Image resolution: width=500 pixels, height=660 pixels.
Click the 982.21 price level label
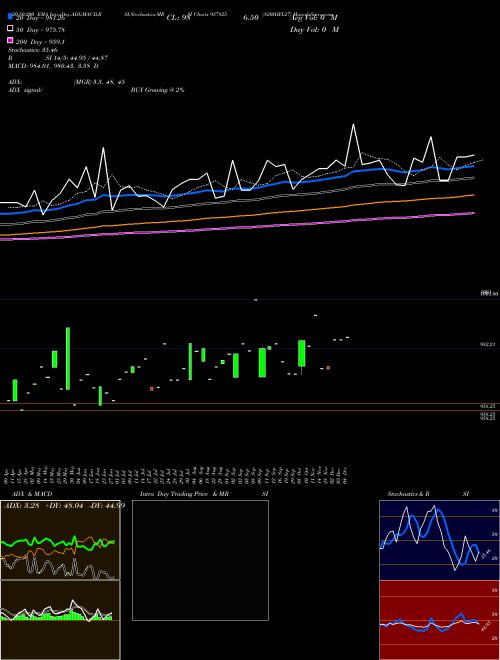pyautogui.click(x=488, y=344)
